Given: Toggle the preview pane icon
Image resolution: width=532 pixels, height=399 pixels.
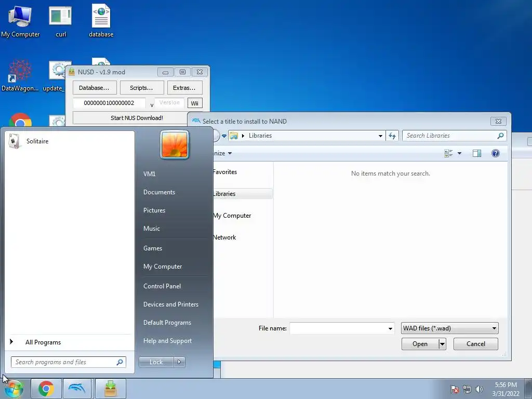Looking at the screenshot, I should (x=477, y=153).
